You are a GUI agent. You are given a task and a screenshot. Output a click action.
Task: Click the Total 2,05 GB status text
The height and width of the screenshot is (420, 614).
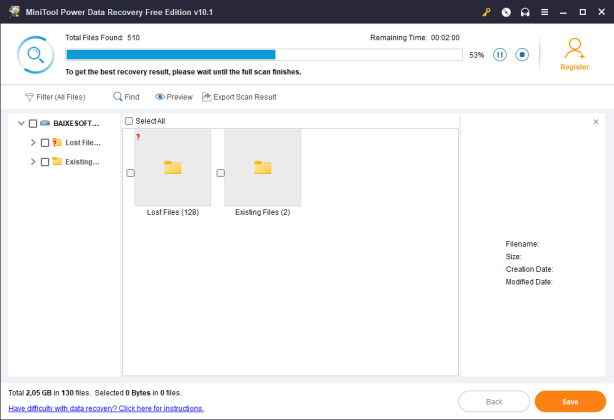tap(49, 393)
